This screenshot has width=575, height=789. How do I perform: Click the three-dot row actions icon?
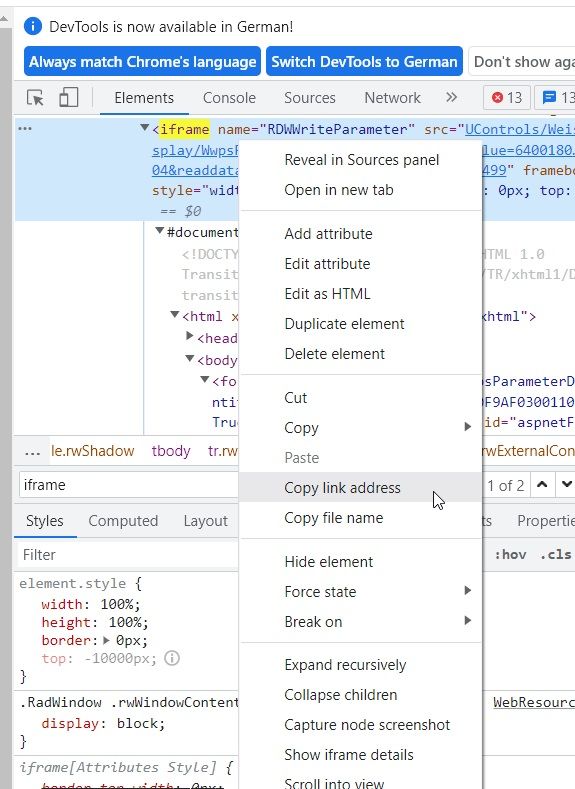click(x=25, y=129)
